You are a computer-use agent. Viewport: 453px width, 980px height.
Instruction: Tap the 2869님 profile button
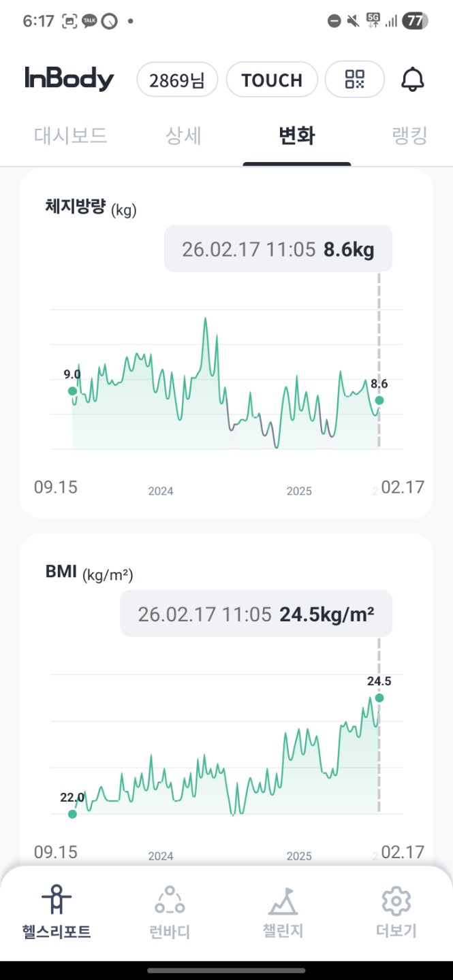(177, 80)
